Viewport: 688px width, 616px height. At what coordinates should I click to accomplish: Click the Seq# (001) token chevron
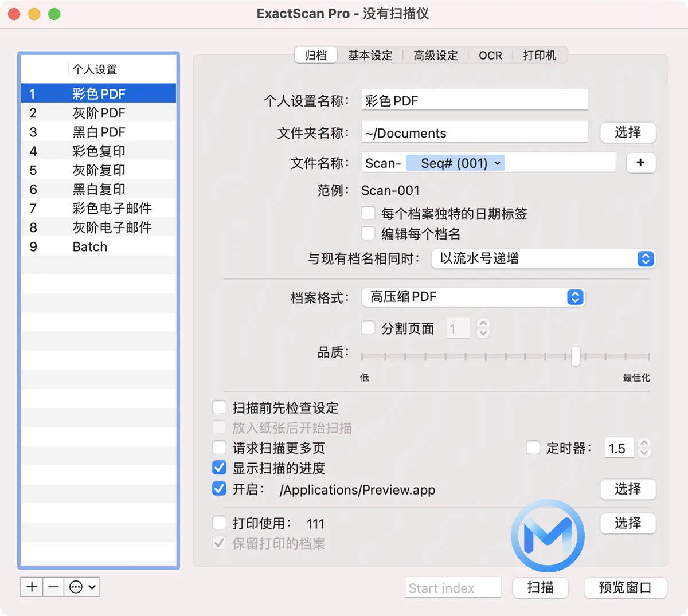coord(498,163)
